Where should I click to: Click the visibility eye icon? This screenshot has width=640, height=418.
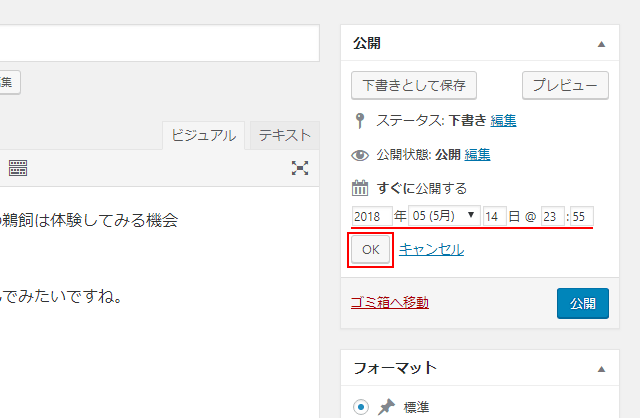361,155
